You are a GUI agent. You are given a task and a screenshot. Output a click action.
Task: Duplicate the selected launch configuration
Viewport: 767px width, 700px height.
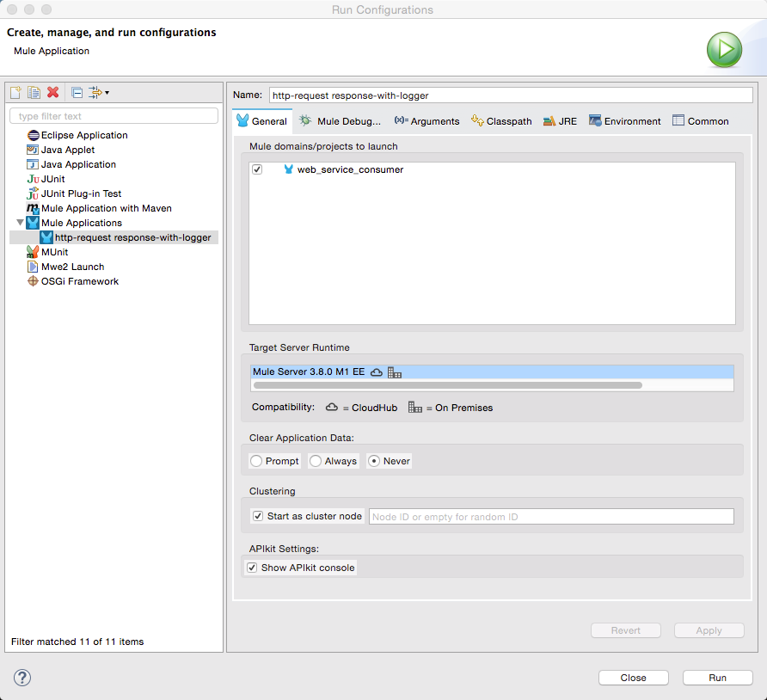click(34, 92)
